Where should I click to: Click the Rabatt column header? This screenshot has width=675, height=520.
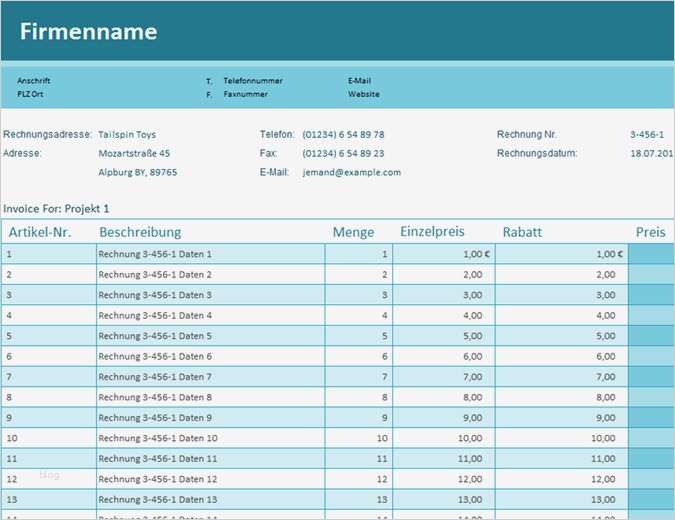click(522, 232)
